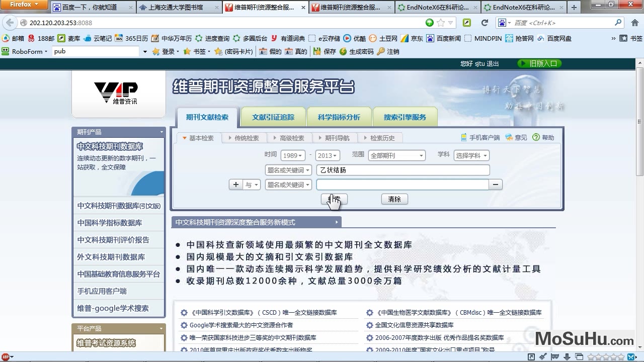Screen dimensions: 644x362
Task: Switch to 上海交通大学图书馆 browser tab
Action: tap(179, 8)
